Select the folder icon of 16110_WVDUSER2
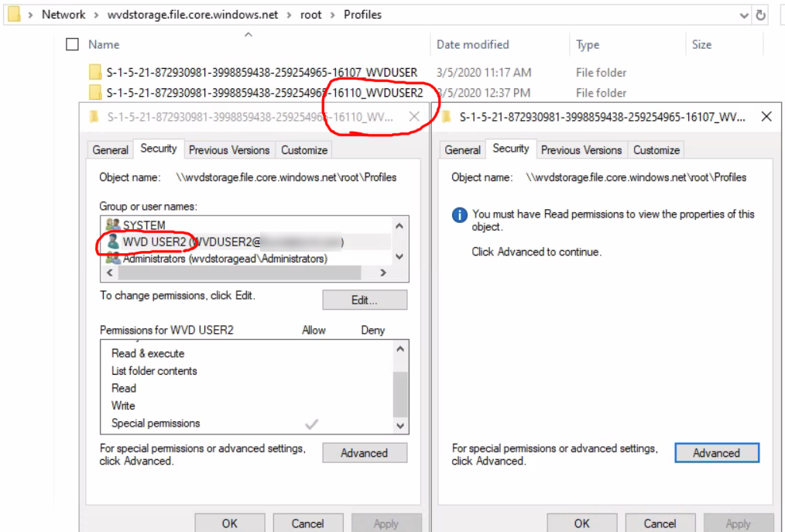Image resolution: width=785 pixels, height=532 pixels. 95,93
